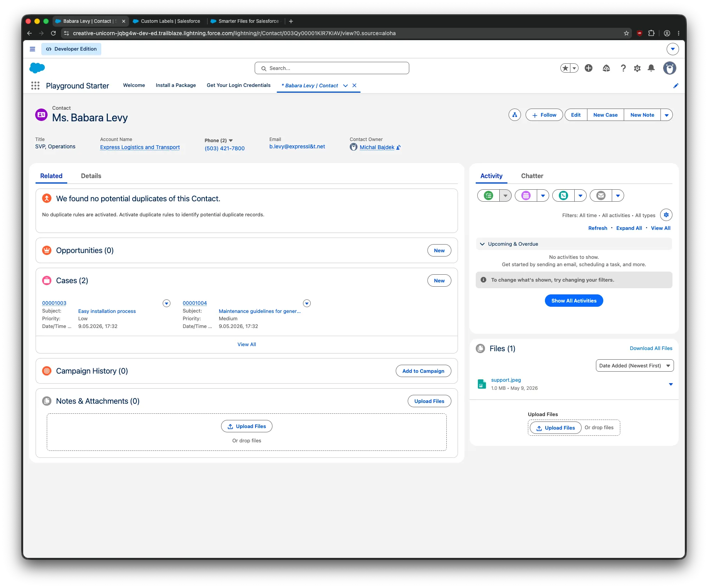Click the Edit button
Screen dimensions: 708x588
point(576,115)
